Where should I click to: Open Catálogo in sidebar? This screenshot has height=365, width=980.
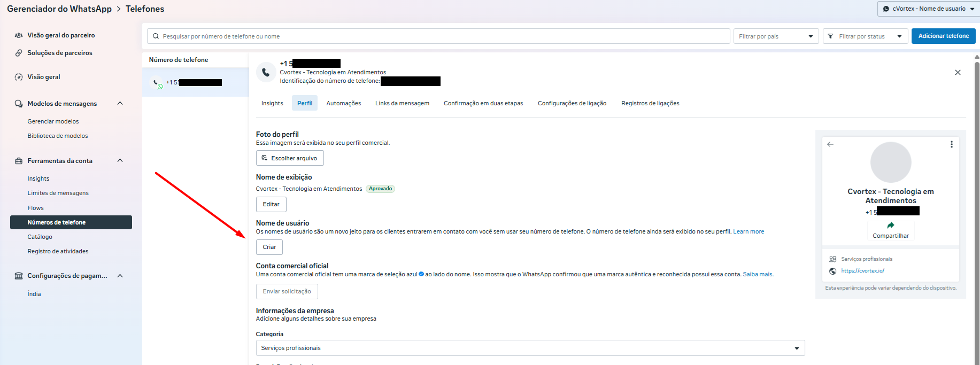pos(40,237)
